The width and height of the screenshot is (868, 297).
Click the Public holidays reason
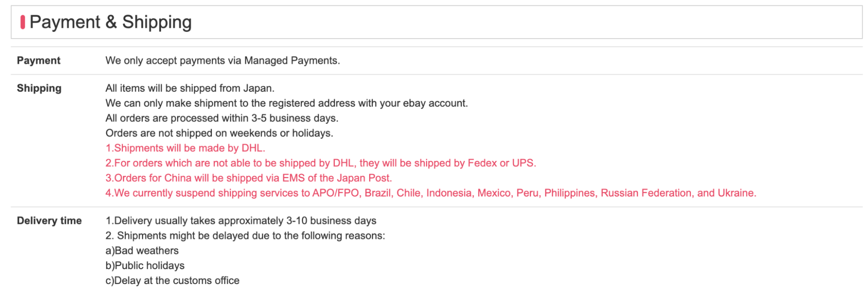coord(145,266)
